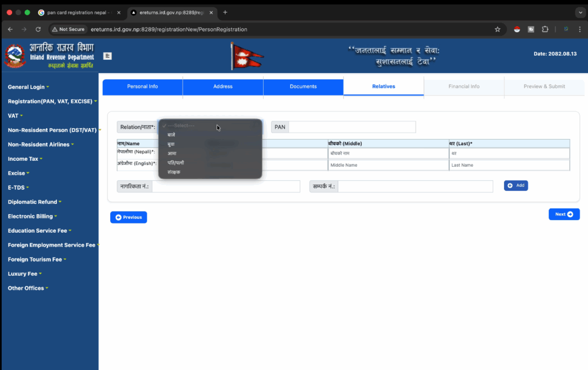Viewport: 588px width, 370px height.
Task: Expand the Income Tax sidebar menu
Action: tap(25, 159)
